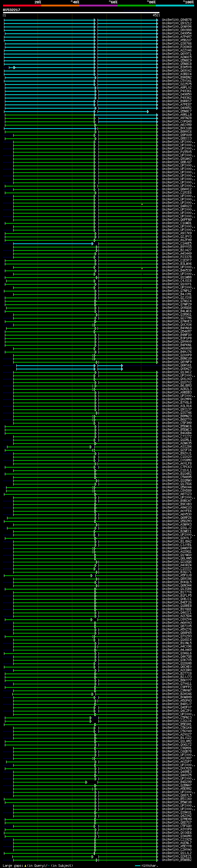Select hit label UniRef100_Q69X42
197x868 pixels.
coord(177,71)
